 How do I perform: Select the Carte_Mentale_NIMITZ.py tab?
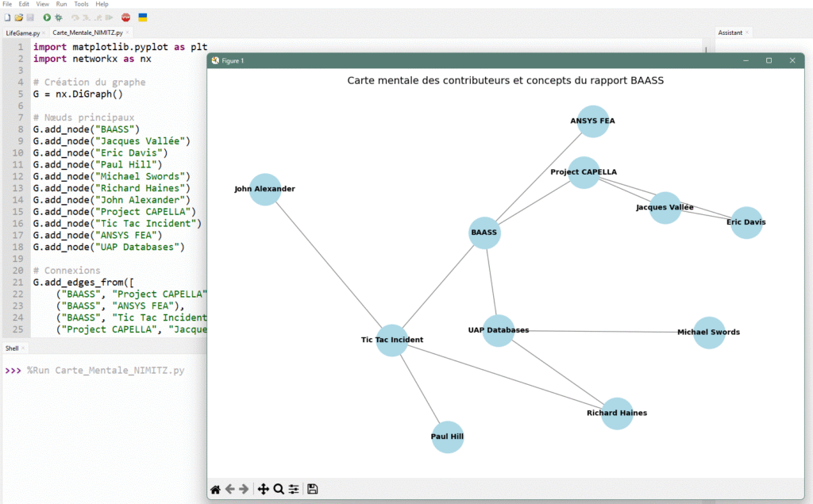pyautogui.click(x=87, y=33)
